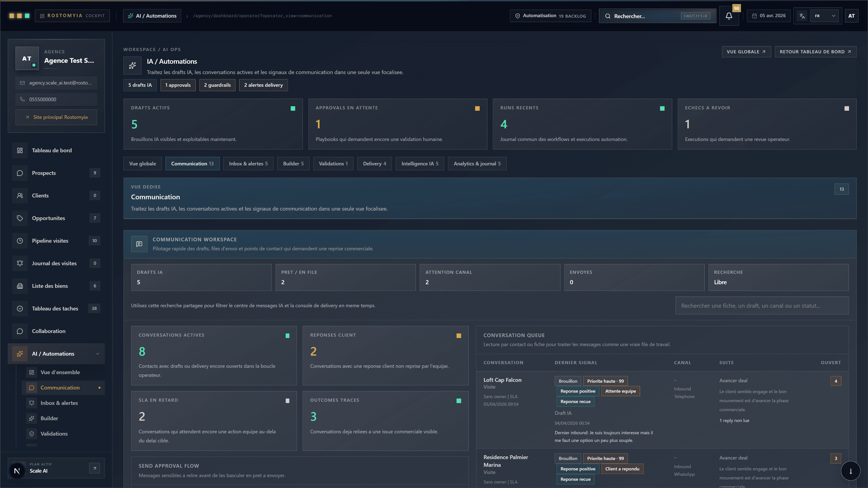Switch to the Inbox & alertes tab
Viewport: 868px width, 488px height.
[248, 164]
